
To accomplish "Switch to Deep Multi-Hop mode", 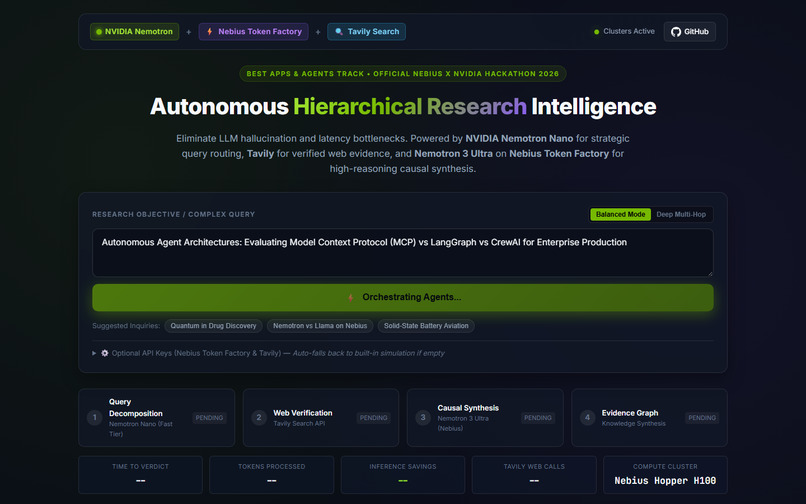I will point(681,214).
